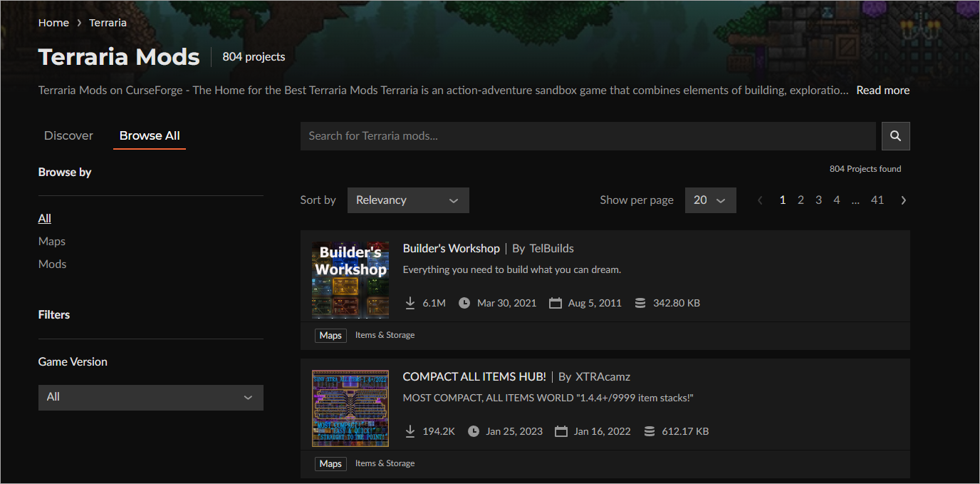The width and height of the screenshot is (980, 484).
Task: Click 'Everything you need to build' description
Action: pyautogui.click(x=512, y=270)
